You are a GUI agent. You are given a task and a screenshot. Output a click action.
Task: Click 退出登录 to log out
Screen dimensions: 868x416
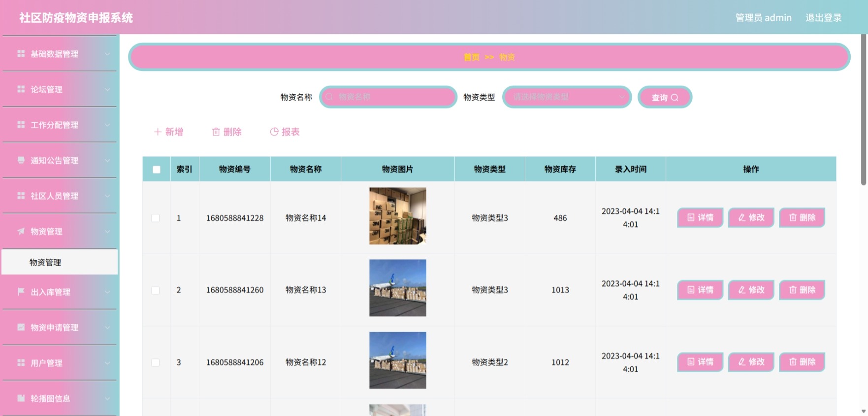(x=823, y=18)
